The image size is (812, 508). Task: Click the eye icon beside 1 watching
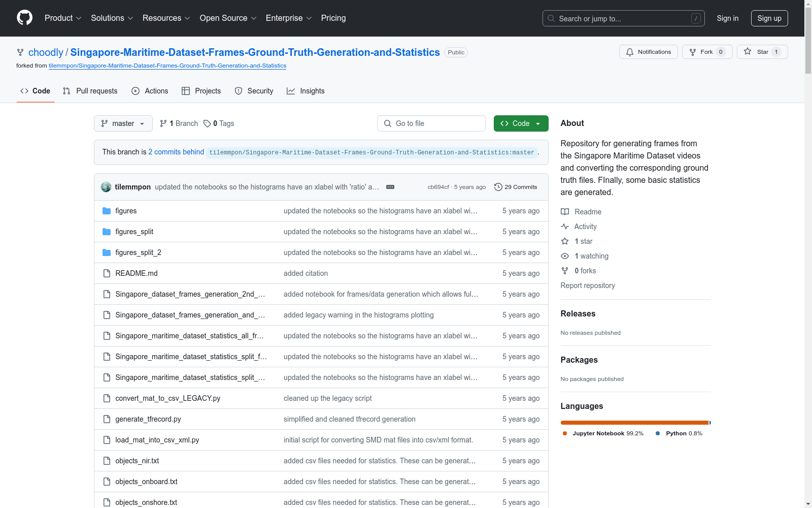click(x=565, y=256)
